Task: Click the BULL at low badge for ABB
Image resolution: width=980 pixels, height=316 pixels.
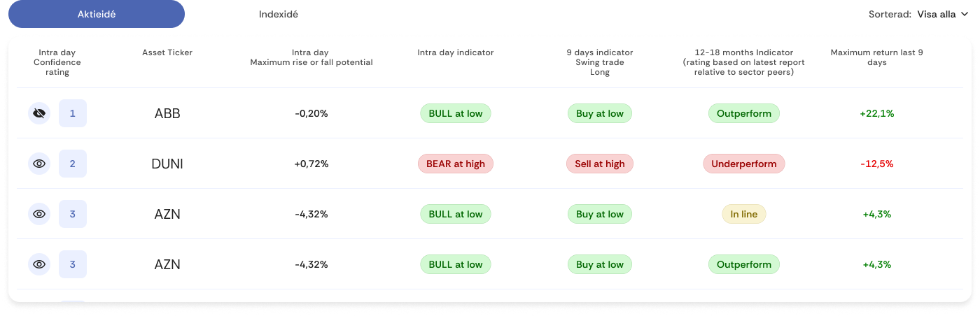Action: click(455, 113)
